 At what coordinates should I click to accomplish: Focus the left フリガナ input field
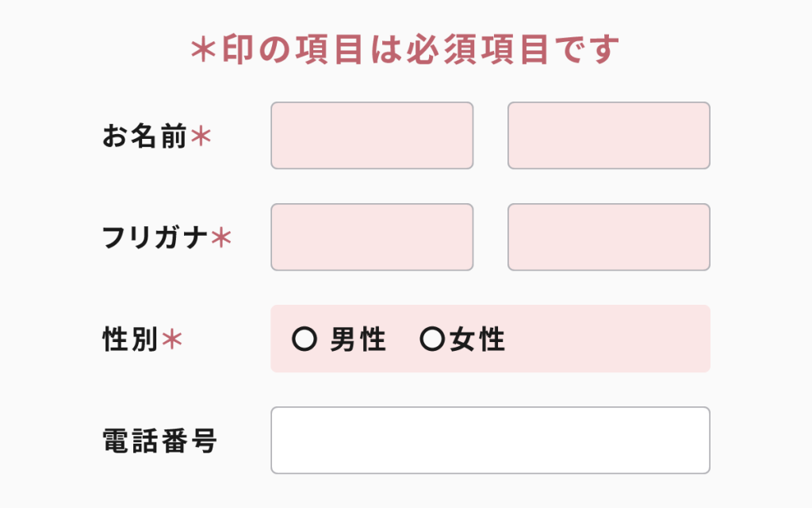[372, 237]
